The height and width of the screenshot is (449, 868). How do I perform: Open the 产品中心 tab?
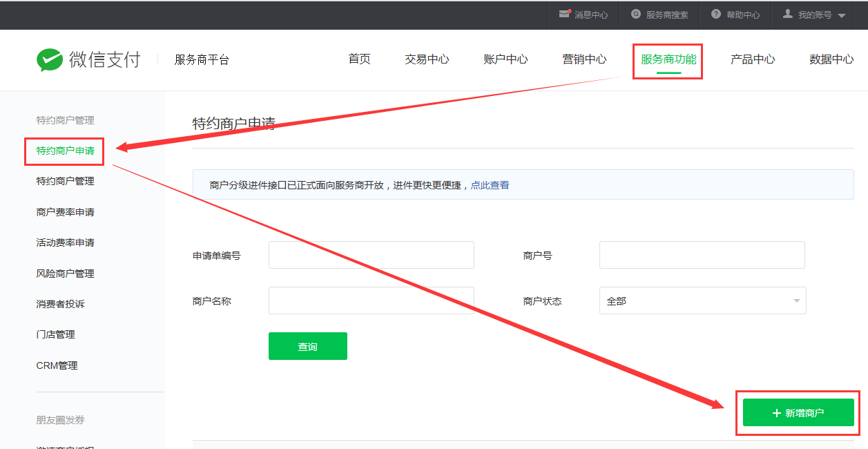(x=753, y=59)
